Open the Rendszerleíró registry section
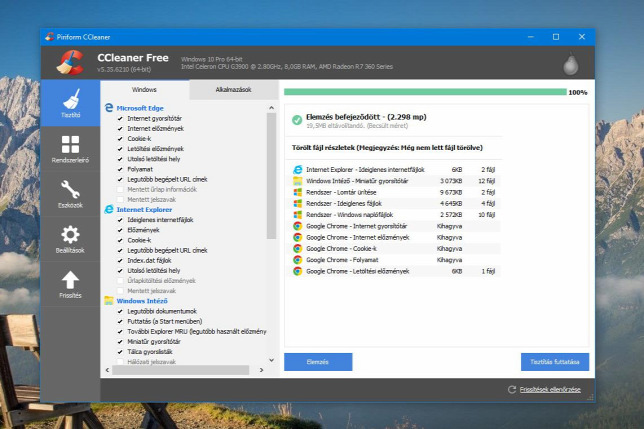 (70, 149)
